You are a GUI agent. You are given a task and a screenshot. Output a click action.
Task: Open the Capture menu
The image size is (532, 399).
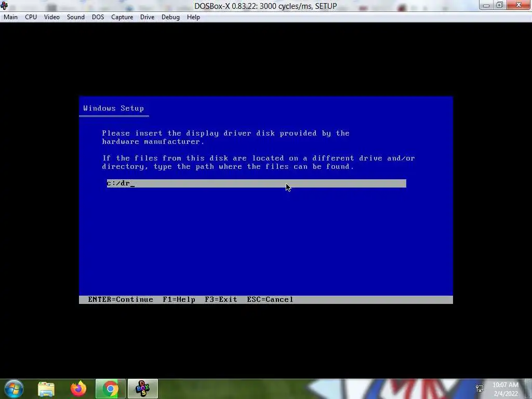122,17
